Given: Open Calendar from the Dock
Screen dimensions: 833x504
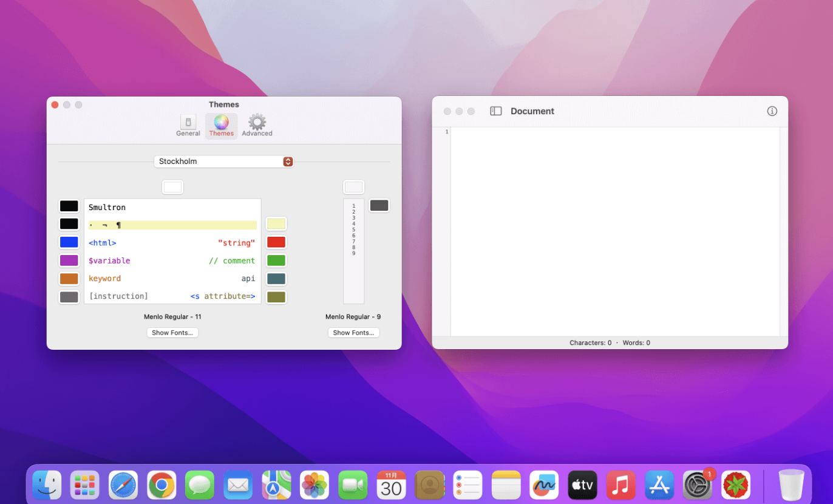Looking at the screenshot, I should click(x=390, y=485).
